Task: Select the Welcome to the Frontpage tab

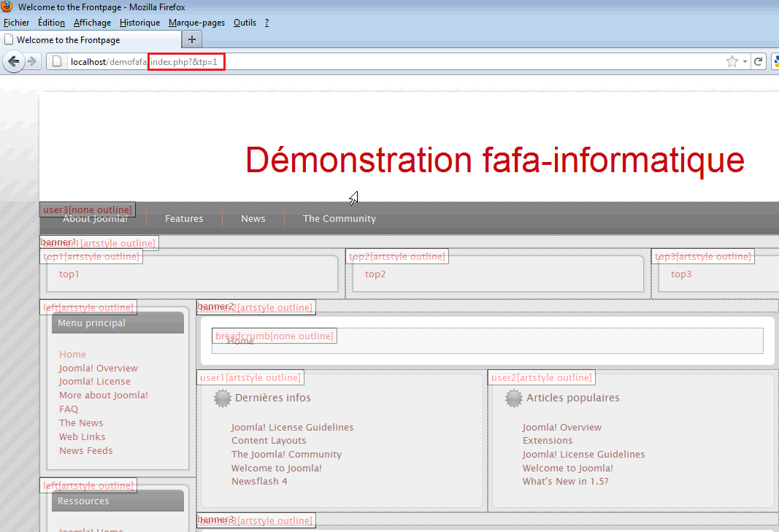Action: tap(91, 39)
